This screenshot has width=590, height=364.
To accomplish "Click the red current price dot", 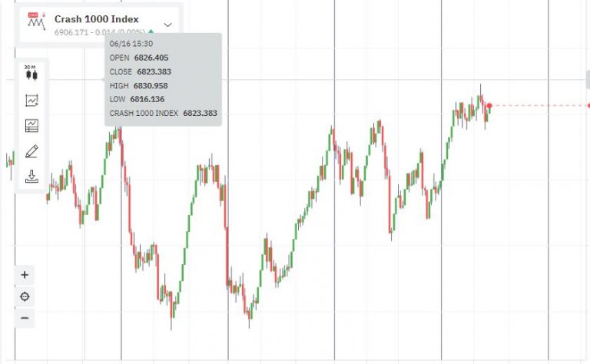I will click(489, 106).
